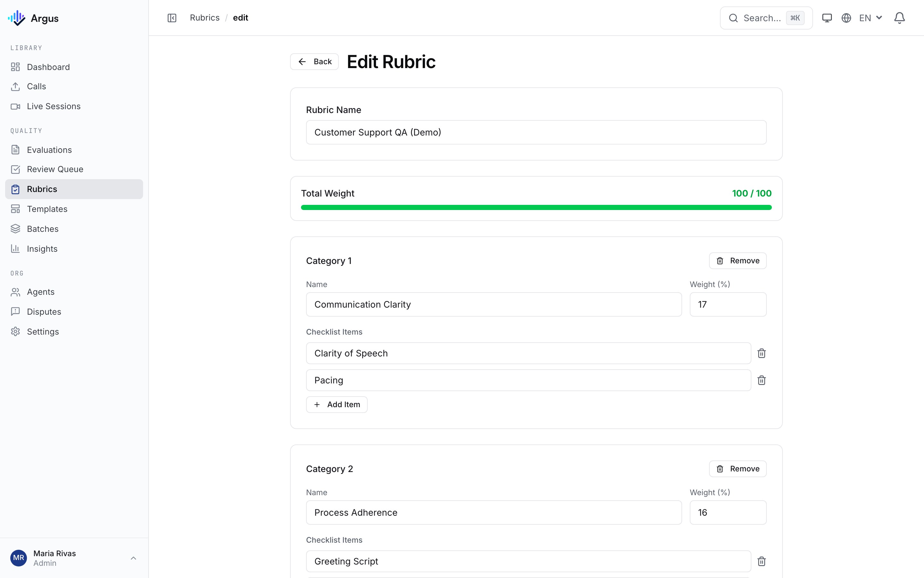Open the Calls sidebar item
This screenshot has width=924, height=578.
point(74,86)
